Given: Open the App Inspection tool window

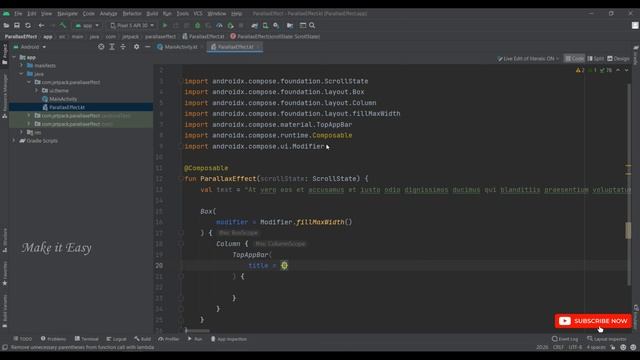Looking at the screenshot, I should tap(229, 339).
